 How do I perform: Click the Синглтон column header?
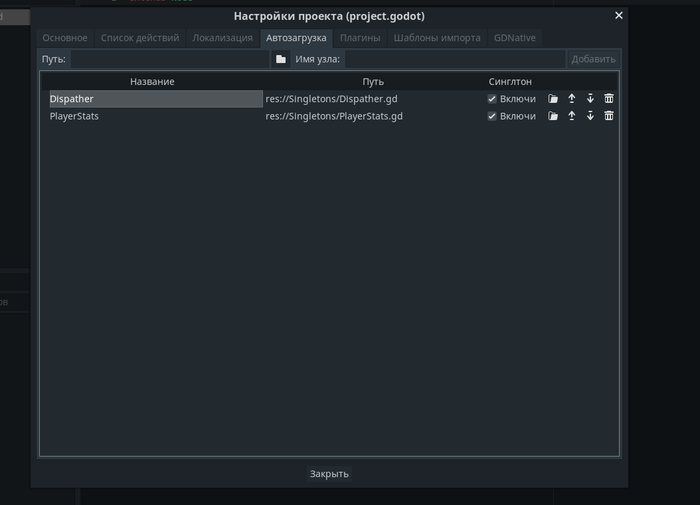pyautogui.click(x=510, y=82)
